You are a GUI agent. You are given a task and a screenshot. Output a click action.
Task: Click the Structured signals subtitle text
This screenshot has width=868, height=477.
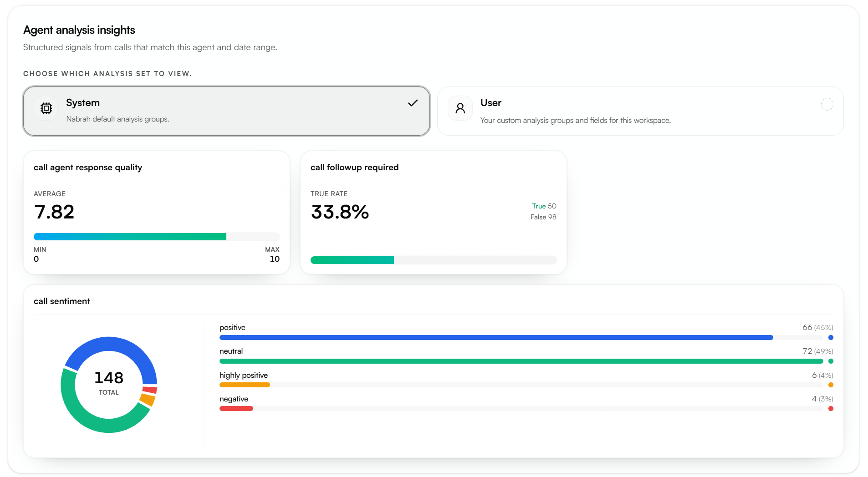tap(150, 47)
